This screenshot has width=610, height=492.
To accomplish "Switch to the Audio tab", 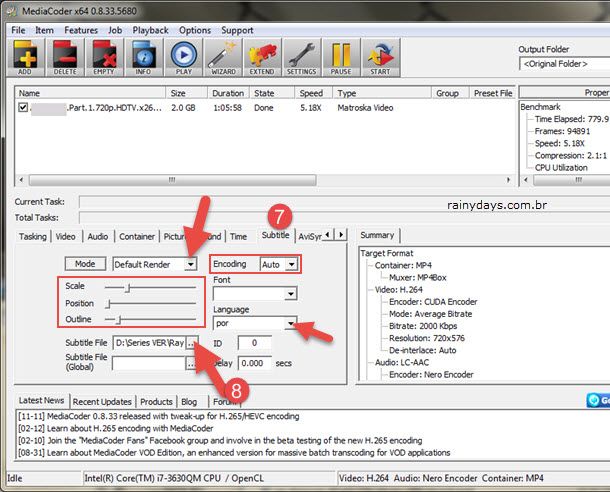I will [x=98, y=236].
